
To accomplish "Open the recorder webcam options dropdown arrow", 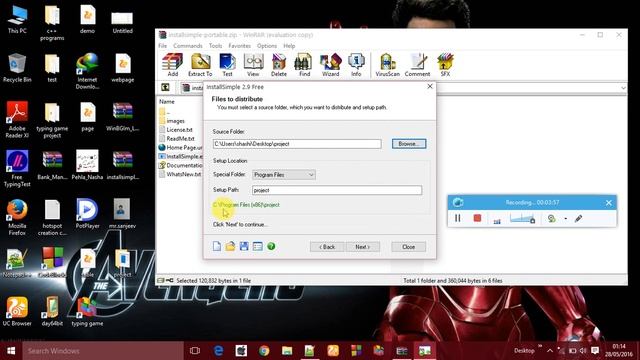I will tap(565, 219).
